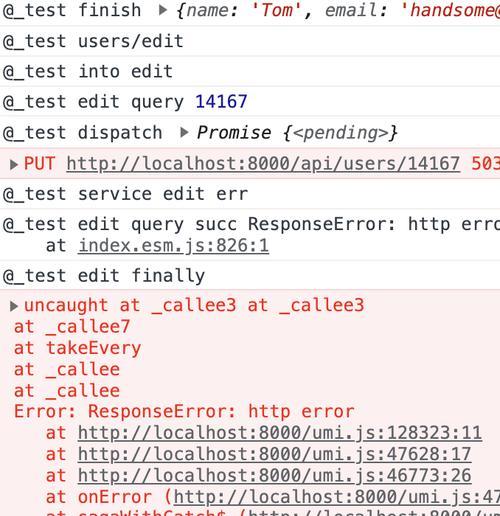Open the failed PUT api/users/14167 URL
Screen dimensions: 500x516
click(263, 164)
